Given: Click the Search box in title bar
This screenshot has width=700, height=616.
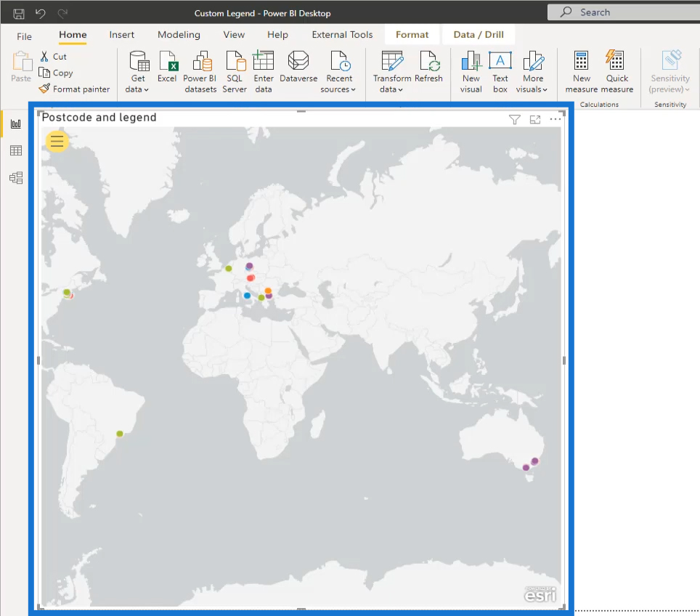Looking at the screenshot, I should click(623, 12).
